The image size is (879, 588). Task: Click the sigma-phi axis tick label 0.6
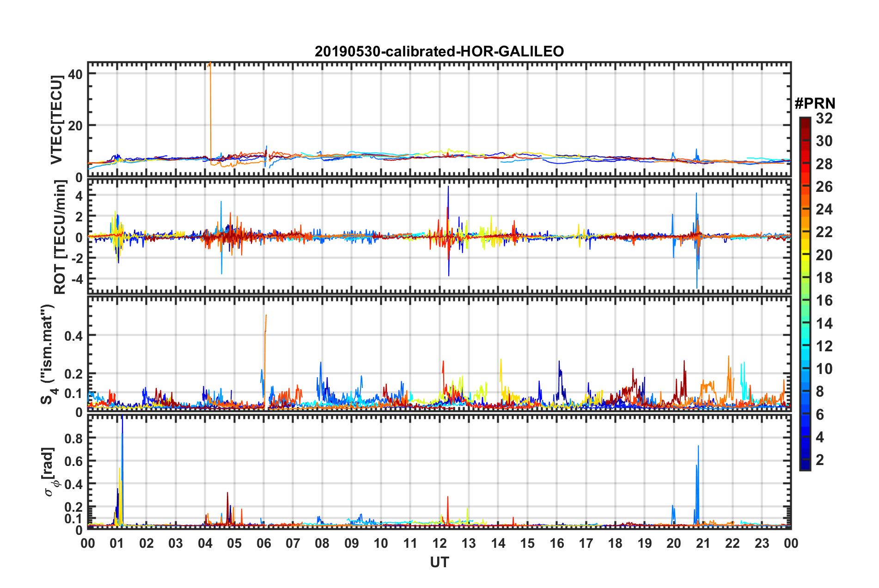tap(74, 461)
